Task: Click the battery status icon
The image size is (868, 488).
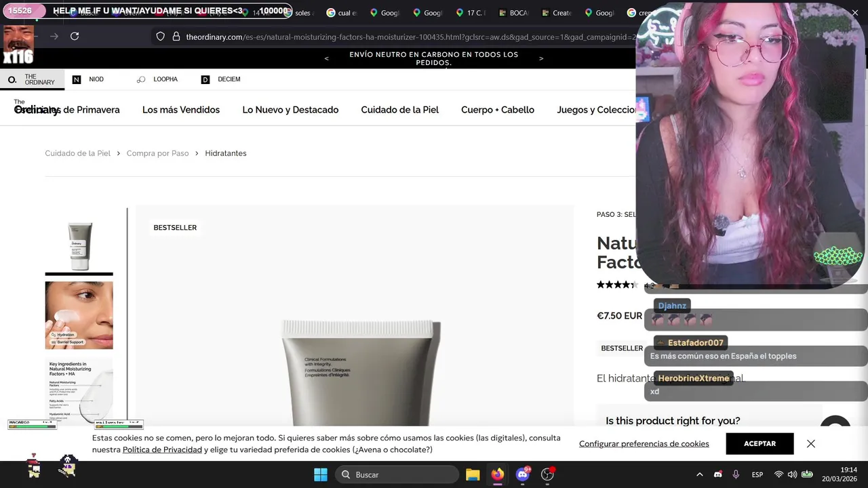Action: pos(807,474)
